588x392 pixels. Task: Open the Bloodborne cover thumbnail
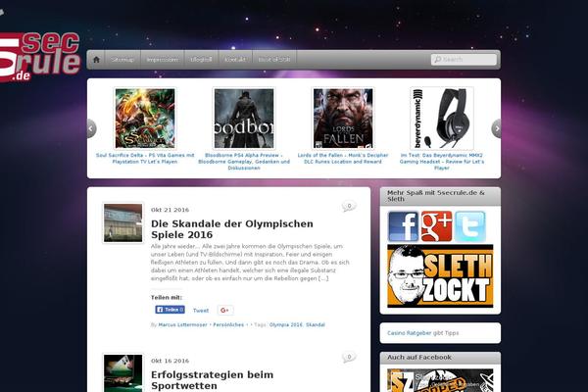(x=244, y=119)
